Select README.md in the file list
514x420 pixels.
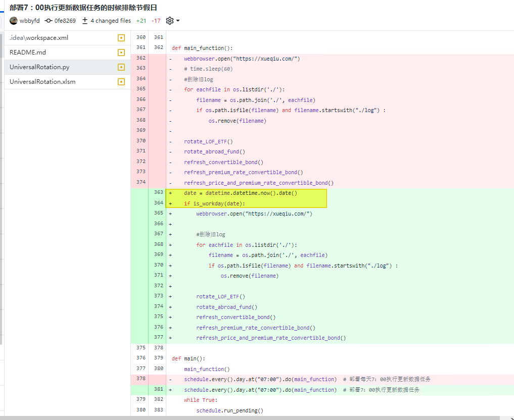[x=28, y=52]
